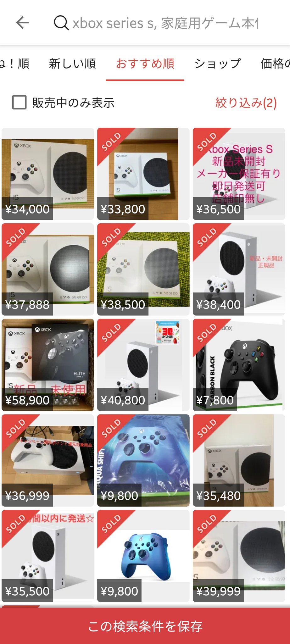Switch to the 新しい順 tab

click(x=72, y=64)
